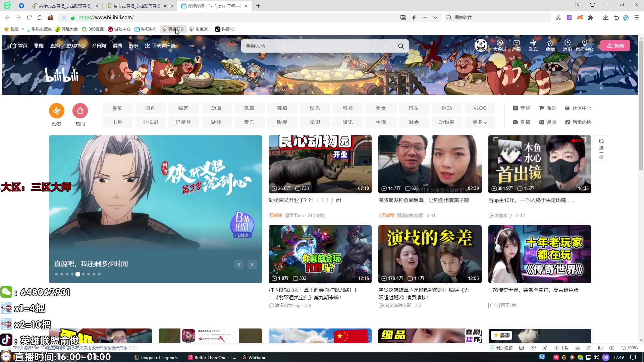Open the rhino zoo video thumbnail

[x=320, y=164]
